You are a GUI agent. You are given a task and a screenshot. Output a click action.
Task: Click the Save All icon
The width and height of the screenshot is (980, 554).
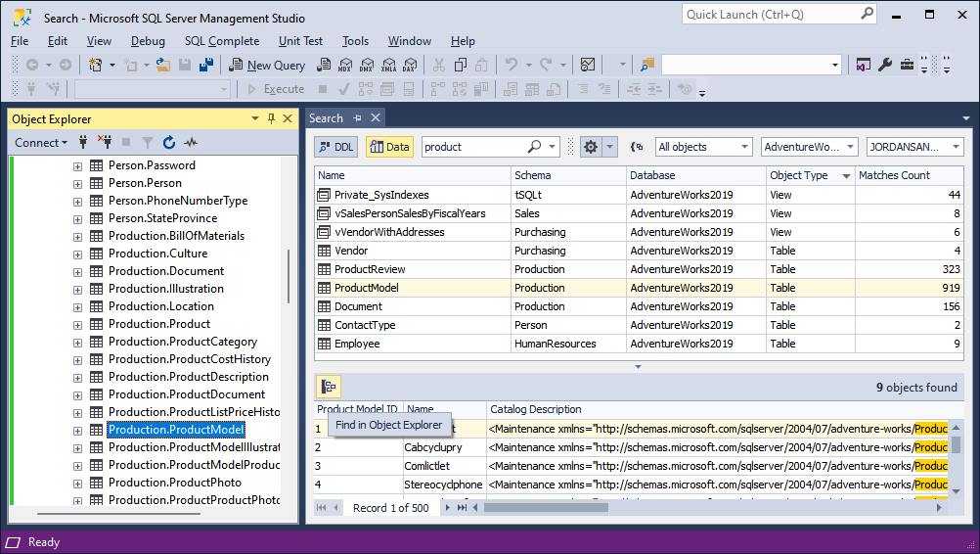206,65
